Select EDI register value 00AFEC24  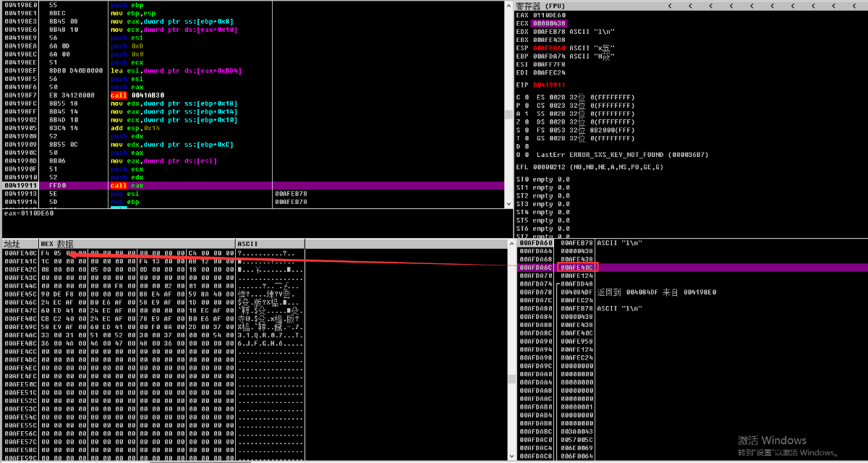[x=548, y=72]
